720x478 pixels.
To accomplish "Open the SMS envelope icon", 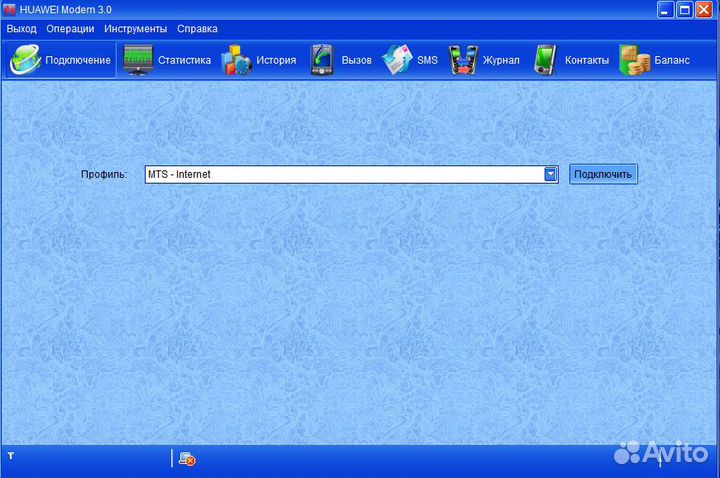I will point(397,60).
